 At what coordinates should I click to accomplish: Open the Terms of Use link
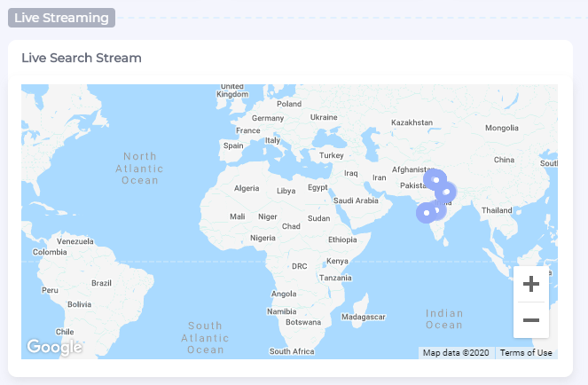coord(526,353)
